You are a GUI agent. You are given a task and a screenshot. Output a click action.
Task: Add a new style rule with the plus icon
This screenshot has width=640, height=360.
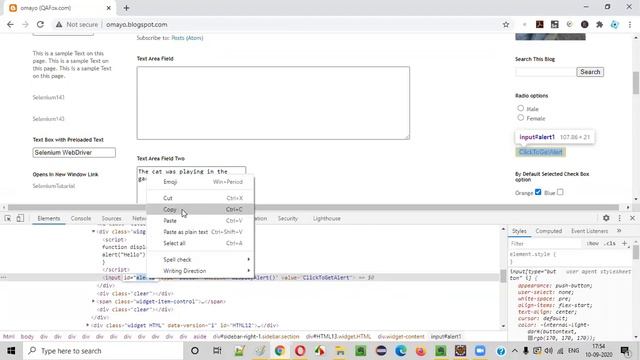(x=624, y=243)
